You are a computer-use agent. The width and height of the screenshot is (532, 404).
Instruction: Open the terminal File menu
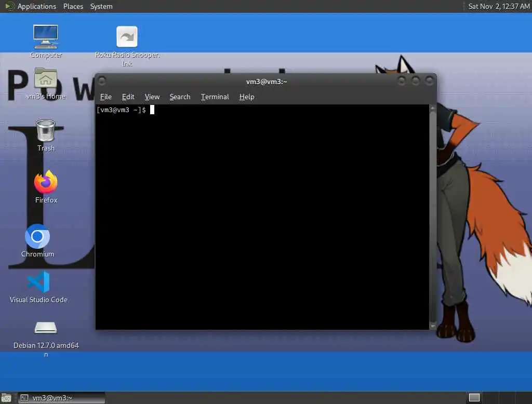[x=106, y=97]
